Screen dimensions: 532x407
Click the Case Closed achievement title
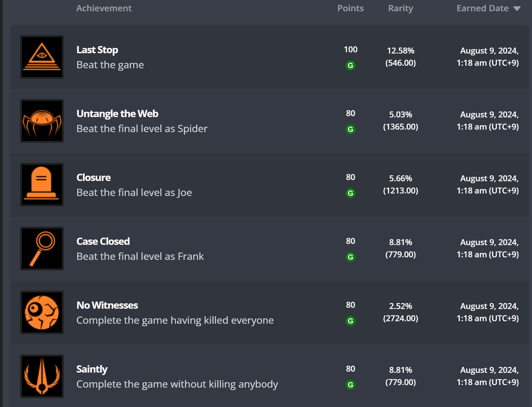(103, 241)
